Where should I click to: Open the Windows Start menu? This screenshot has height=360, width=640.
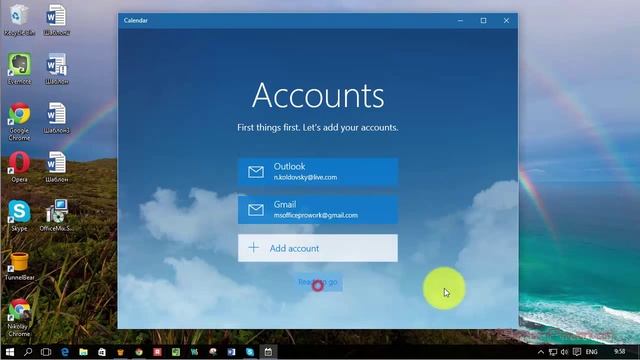point(10,352)
